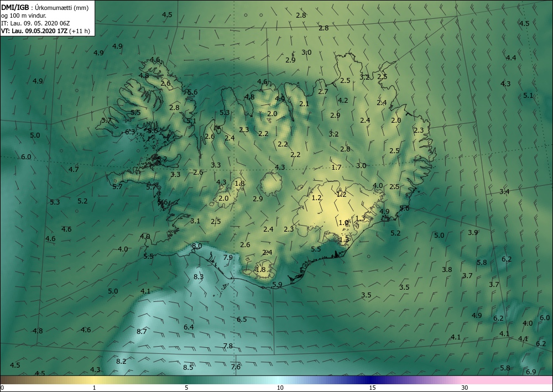Click the coastal value 8.0
Viewport: 553px width, 392px height.
tap(197, 245)
